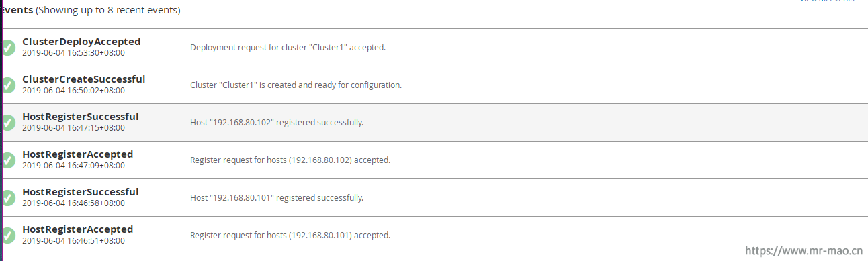Click the check icon for 192.168.80.102 registered successfully
Image resolution: width=868 pixels, height=261 pixels.
pyautogui.click(x=8, y=123)
